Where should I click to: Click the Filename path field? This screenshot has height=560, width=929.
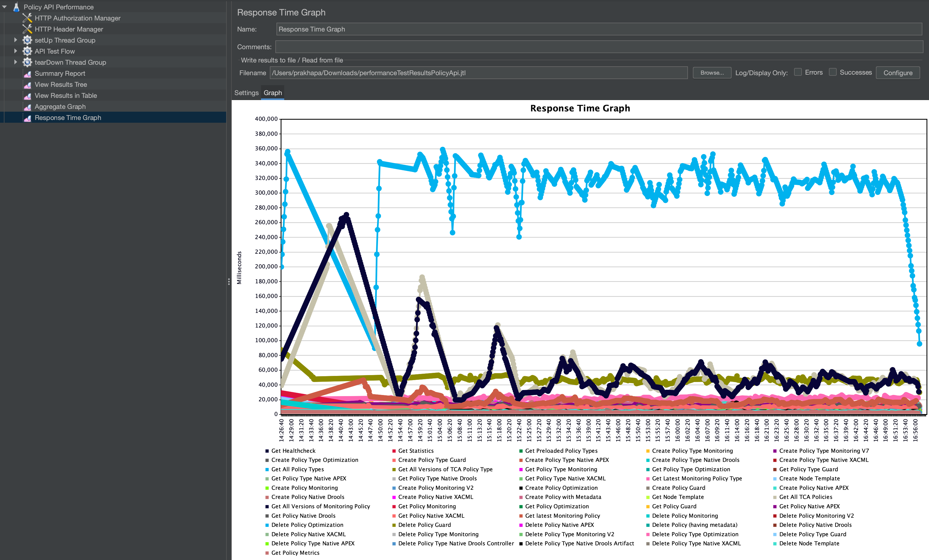478,73
